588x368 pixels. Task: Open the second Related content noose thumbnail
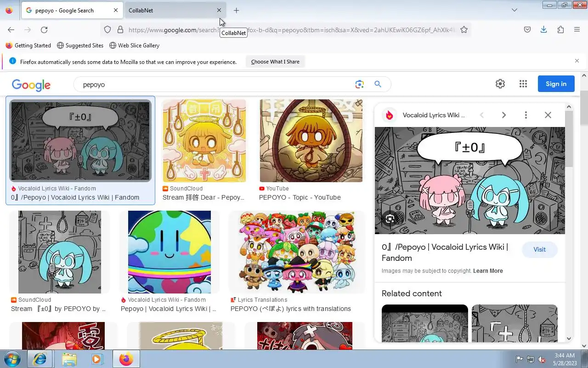coord(514,323)
